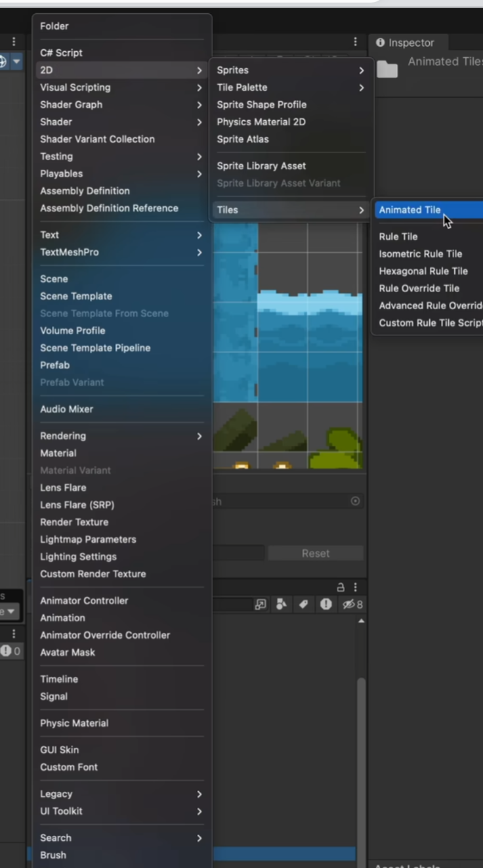Click the Search by Label tag icon
Screen dimensions: 483x868
pos(304,605)
